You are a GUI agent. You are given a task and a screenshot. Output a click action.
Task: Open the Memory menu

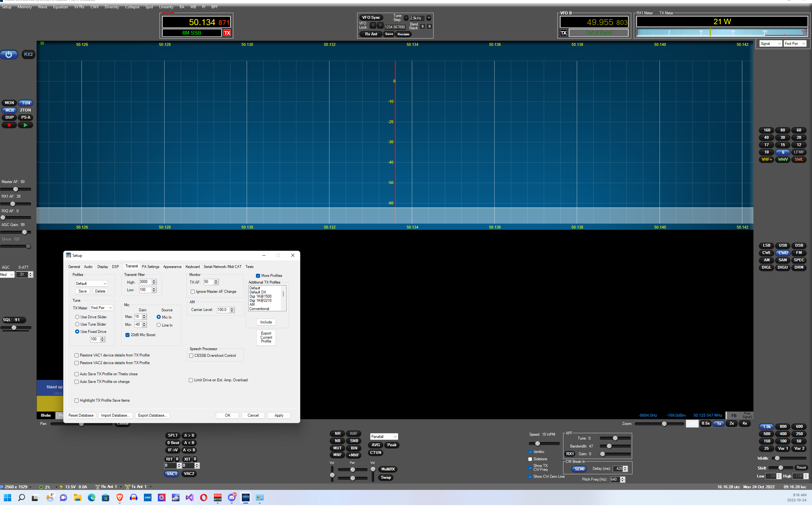25,7
